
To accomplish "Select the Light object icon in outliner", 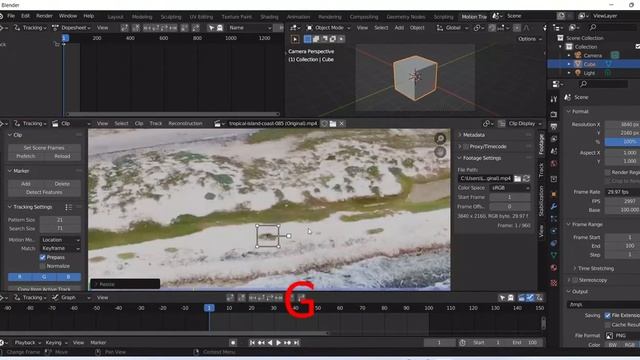I will 578,73.
